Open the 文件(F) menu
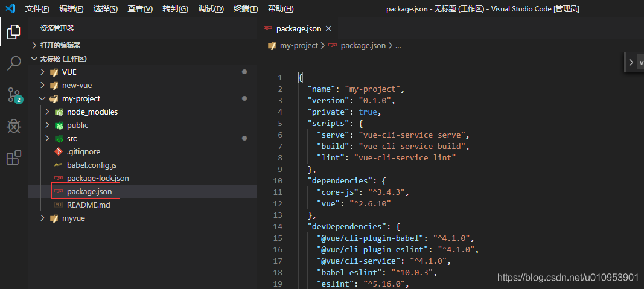This screenshot has height=289, width=644. tap(37, 8)
